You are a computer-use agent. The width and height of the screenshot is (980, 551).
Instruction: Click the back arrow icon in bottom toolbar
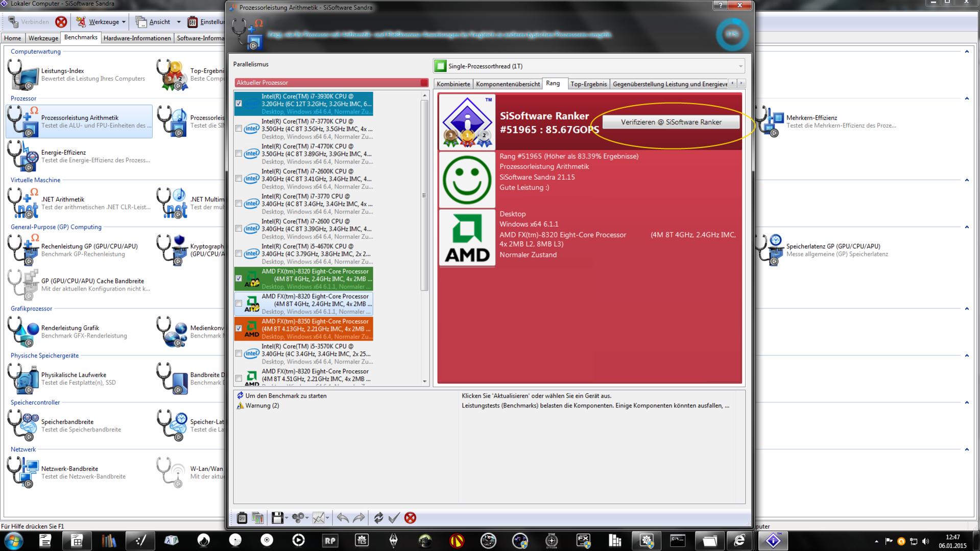(x=343, y=518)
